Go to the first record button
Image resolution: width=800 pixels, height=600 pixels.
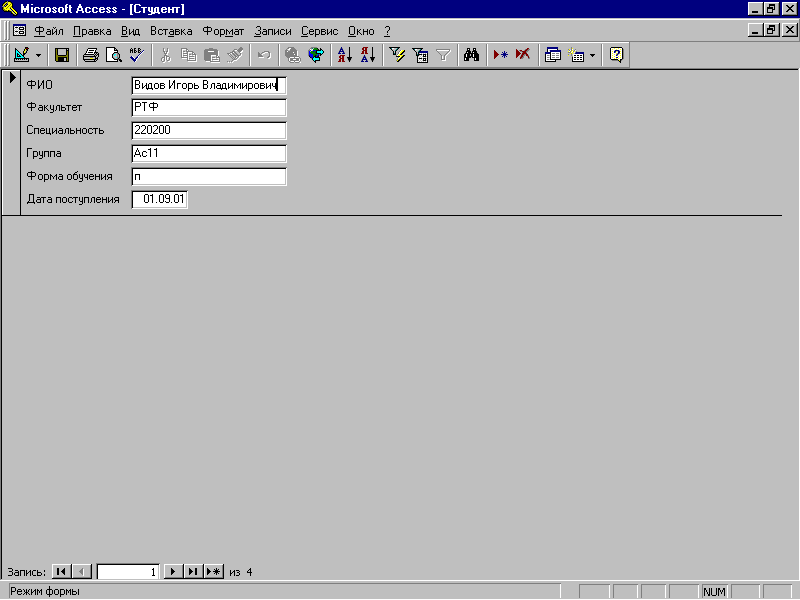61,571
